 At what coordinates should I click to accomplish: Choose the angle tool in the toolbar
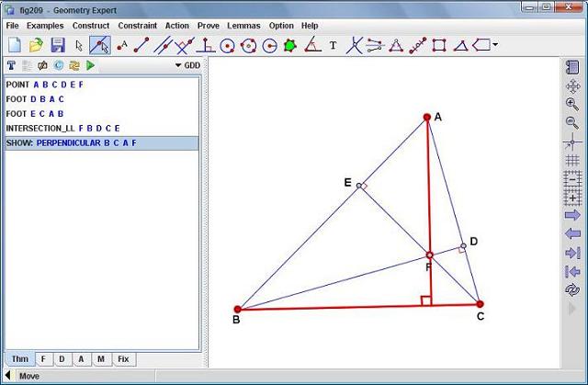click(312, 44)
